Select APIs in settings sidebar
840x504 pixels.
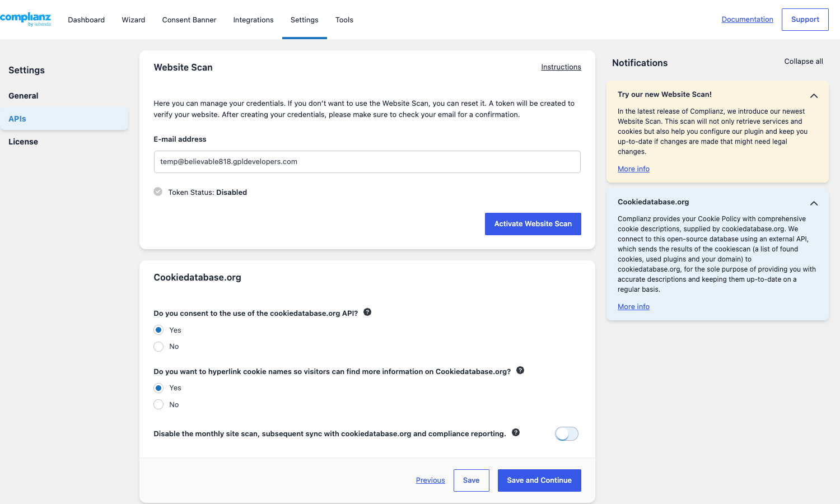(x=64, y=119)
